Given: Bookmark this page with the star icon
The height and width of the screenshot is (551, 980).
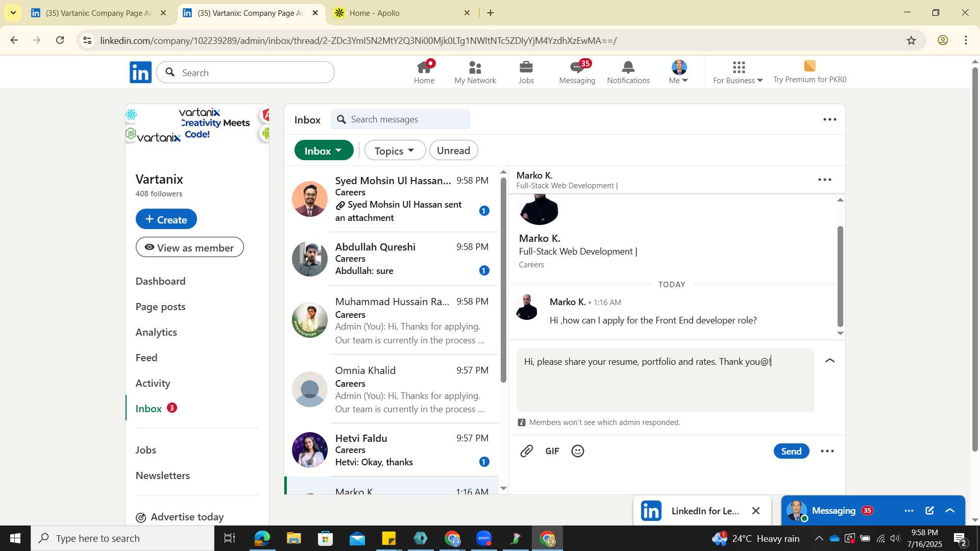Looking at the screenshot, I should pos(911,40).
